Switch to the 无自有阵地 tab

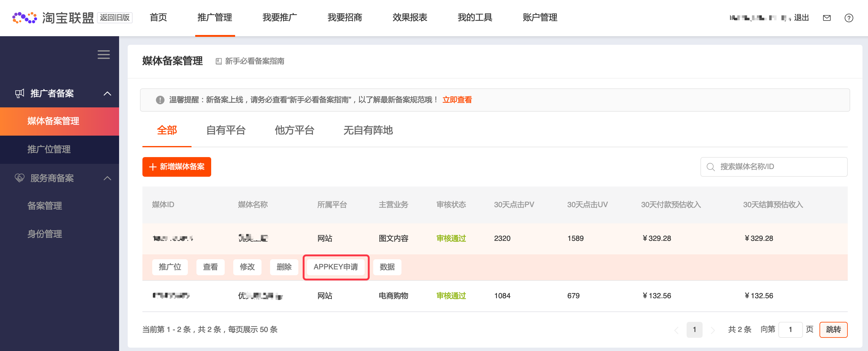pyautogui.click(x=368, y=130)
